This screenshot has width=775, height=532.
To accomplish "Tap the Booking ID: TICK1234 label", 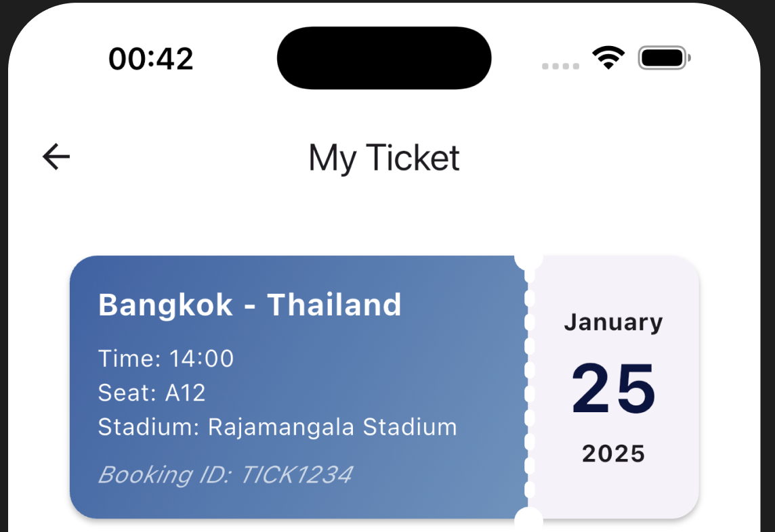I will pyautogui.click(x=225, y=474).
